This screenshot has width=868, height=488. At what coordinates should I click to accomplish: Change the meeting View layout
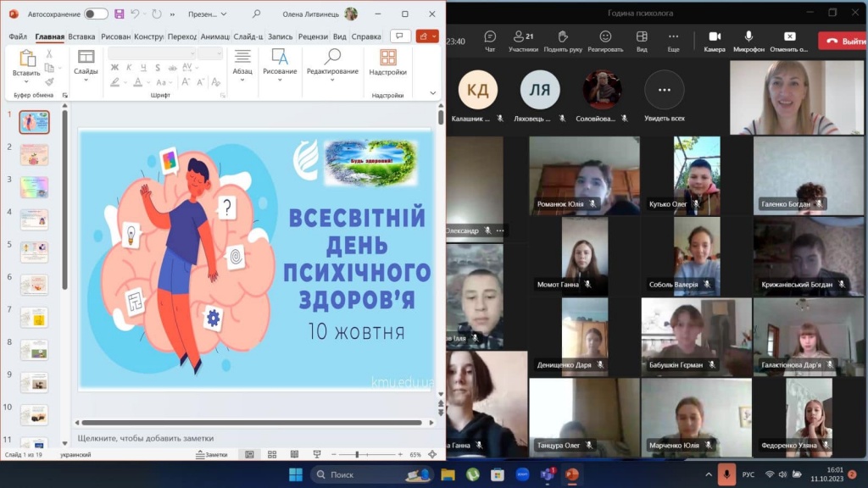(x=642, y=41)
